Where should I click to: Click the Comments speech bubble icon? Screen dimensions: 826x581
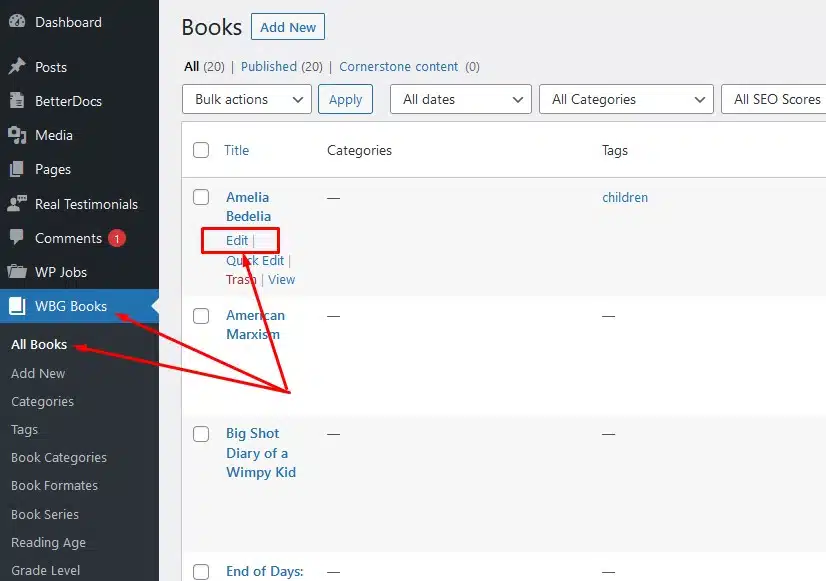click(x=17, y=237)
